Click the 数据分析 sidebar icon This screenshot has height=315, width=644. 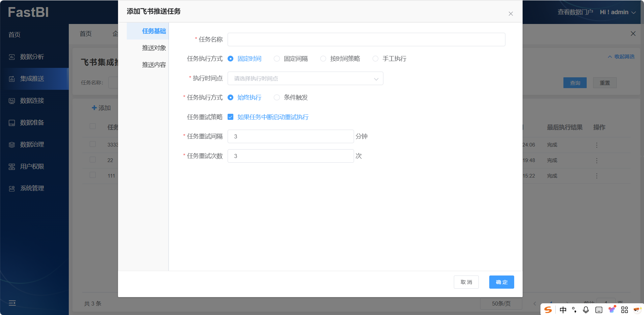tap(12, 57)
